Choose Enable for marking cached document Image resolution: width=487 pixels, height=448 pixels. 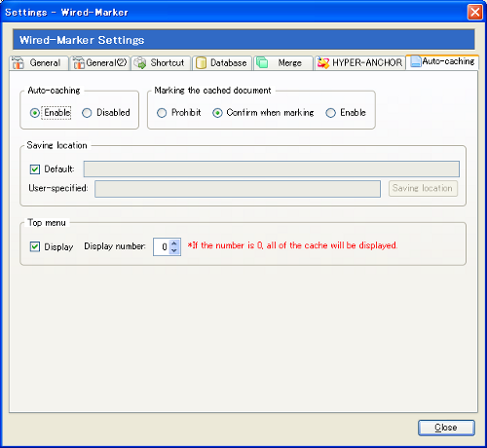[x=330, y=113]
